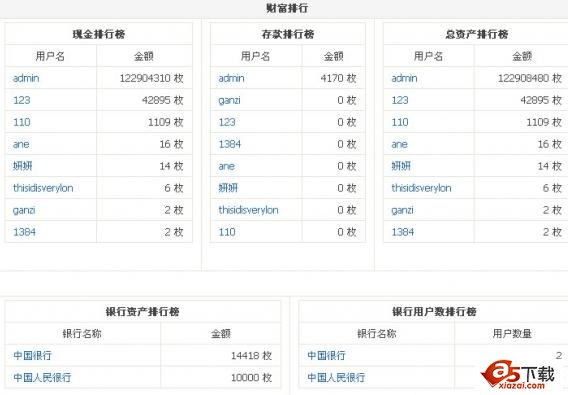Open user 123 in 现金排行榜 table
This screenshot has width=568, height=395.
tap(21, 100)
